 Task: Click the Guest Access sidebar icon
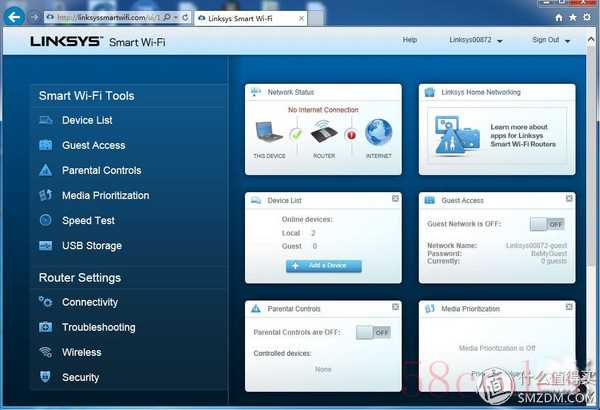point(45,146)
